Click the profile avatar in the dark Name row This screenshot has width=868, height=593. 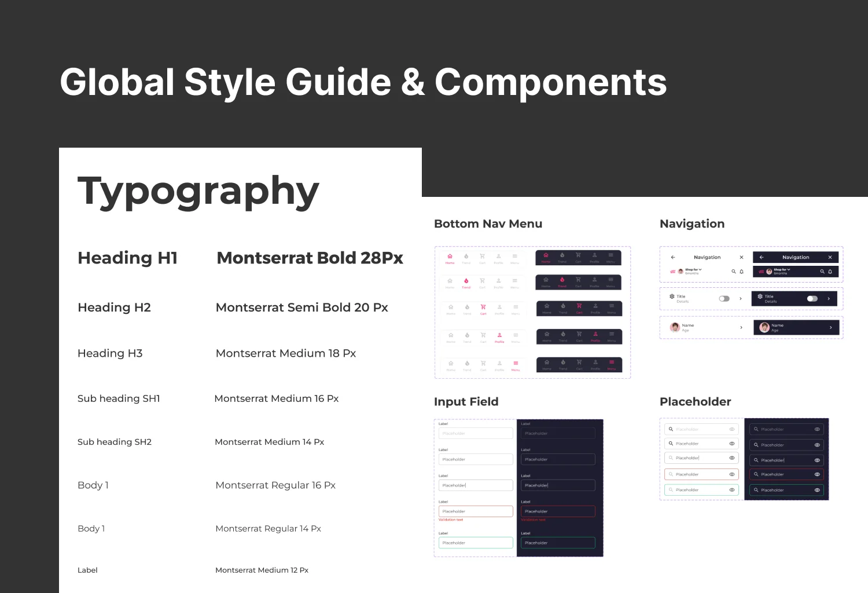764,328
